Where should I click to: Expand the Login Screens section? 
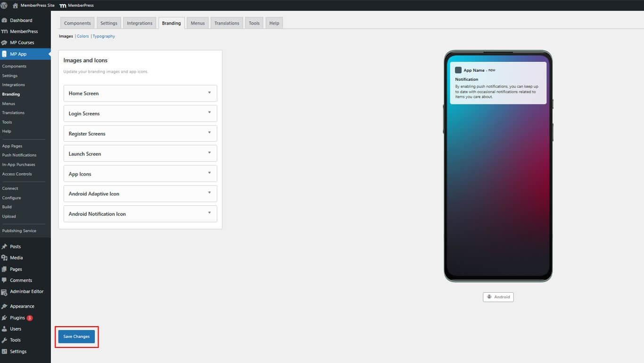tap(140, 113)
